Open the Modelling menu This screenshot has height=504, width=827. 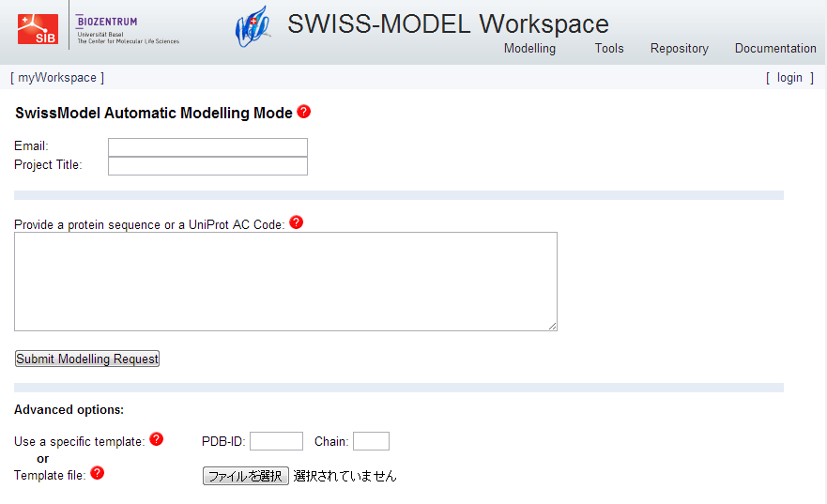[529, 49]
